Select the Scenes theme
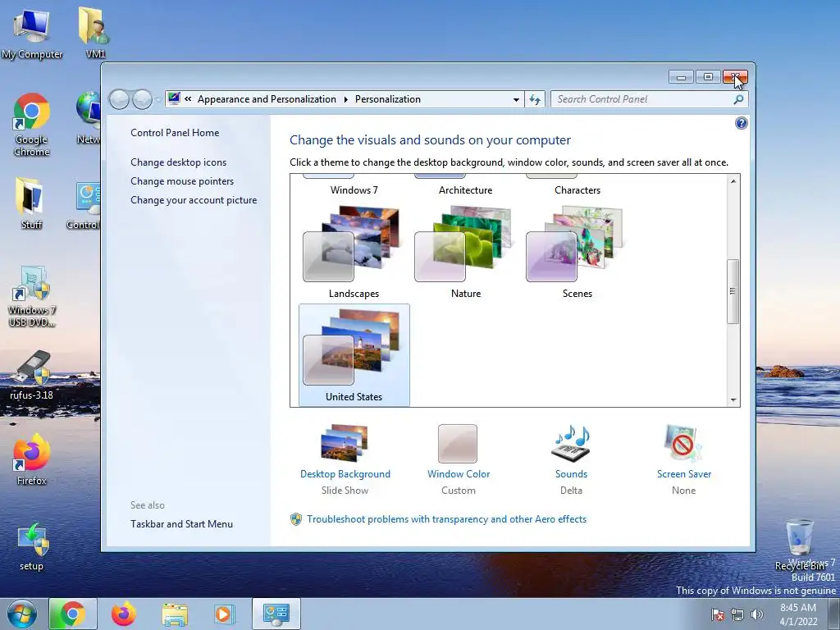 pyautogui.click(x=577, y=252)
